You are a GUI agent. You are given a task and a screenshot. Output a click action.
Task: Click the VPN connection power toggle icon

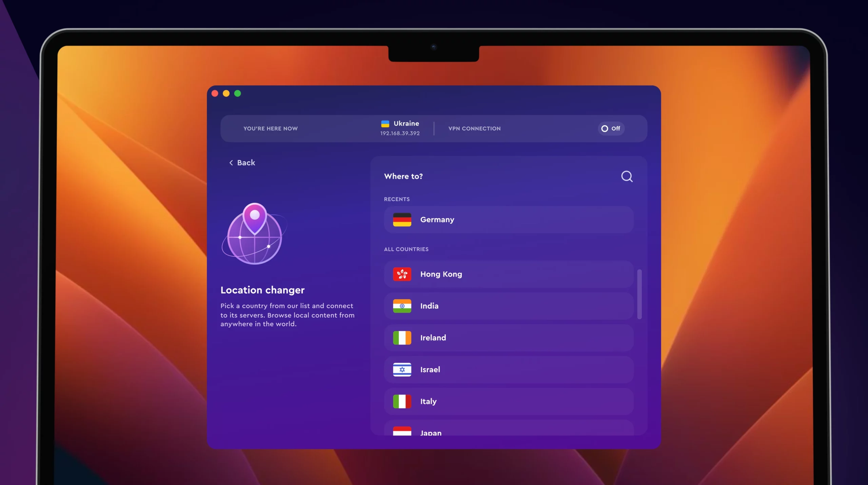pos(604,128)
